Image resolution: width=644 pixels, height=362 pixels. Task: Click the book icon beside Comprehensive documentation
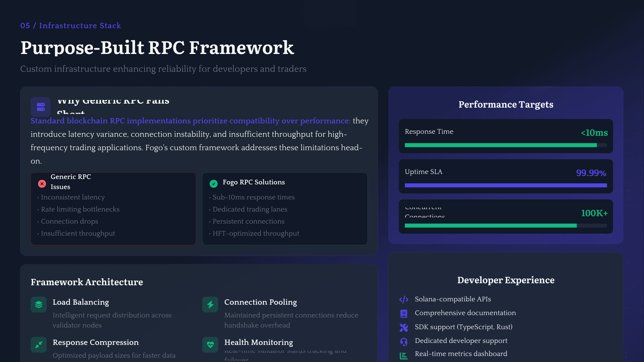coord(404,313)
